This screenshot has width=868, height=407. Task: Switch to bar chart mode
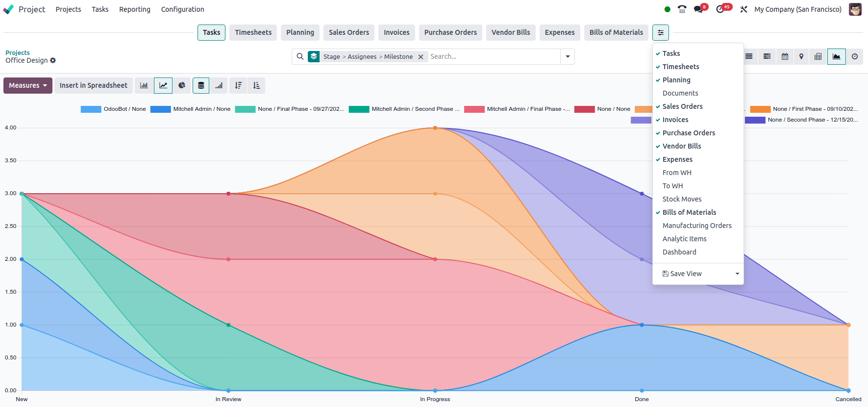[x=144, y=85]
